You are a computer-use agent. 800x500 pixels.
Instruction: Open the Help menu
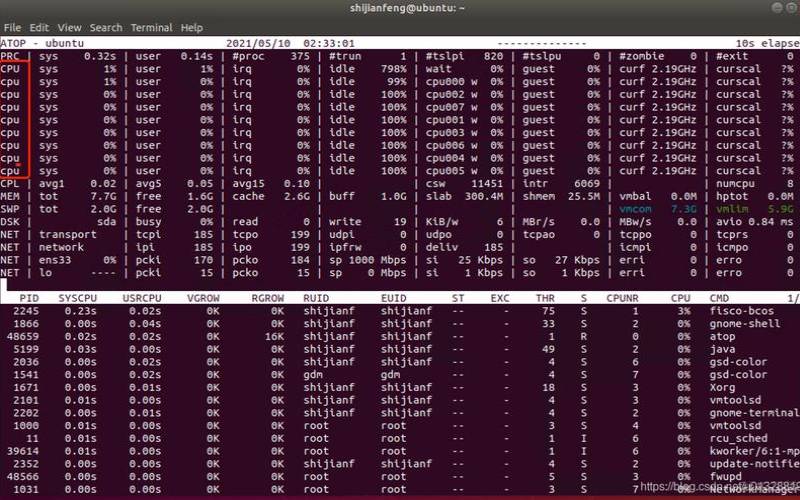point(192,28)
